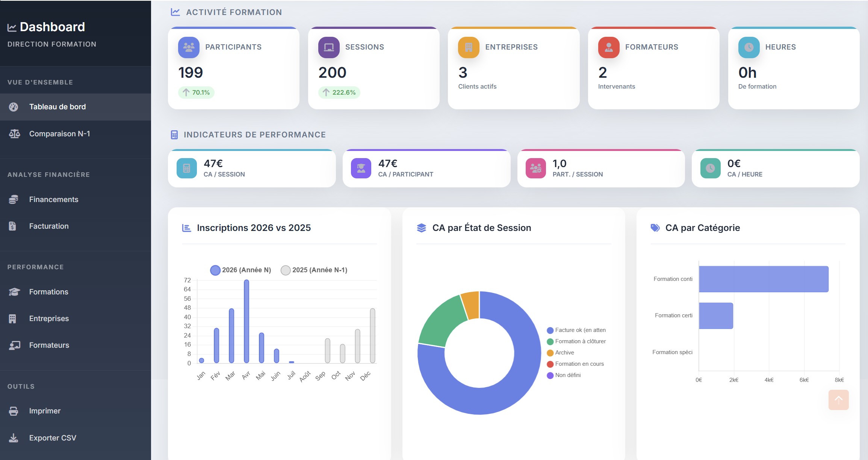Click the pink icon beside PART. / SESSION
This screenshot has height=460, width=868.
535,168
